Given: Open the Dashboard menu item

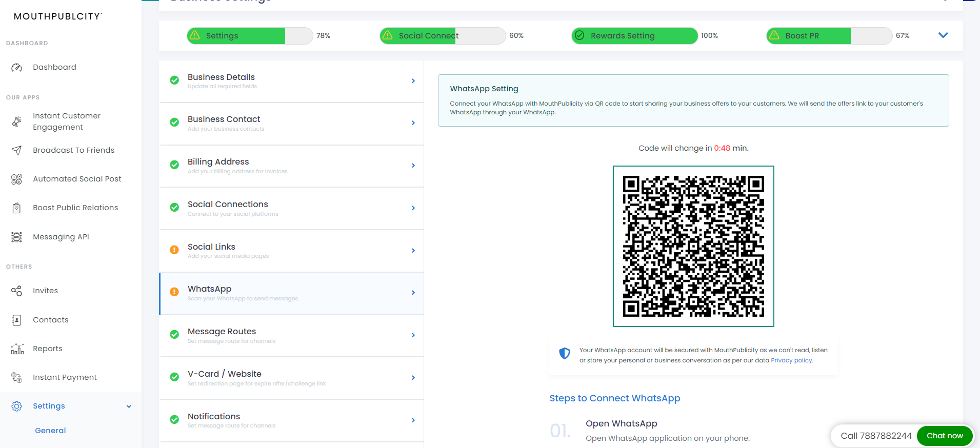Looking at the screenshot, I should (x=54, y=67).
